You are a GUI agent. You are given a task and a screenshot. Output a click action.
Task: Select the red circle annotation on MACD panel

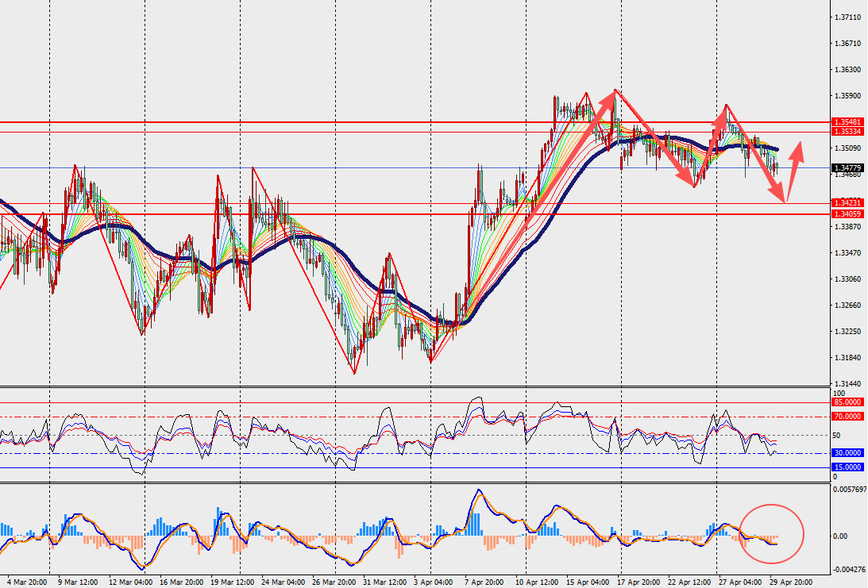[x=771, y=534]
